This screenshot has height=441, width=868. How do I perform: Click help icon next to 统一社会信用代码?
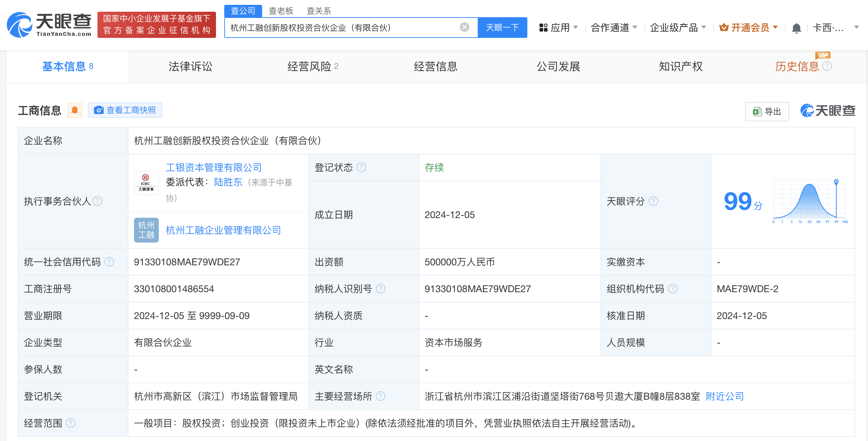tap(109, 262)
